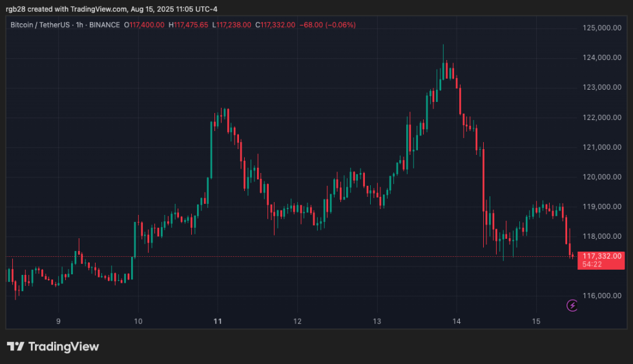
Task: Click the TradingView logo at bottom left
Action: coord(53,347)
